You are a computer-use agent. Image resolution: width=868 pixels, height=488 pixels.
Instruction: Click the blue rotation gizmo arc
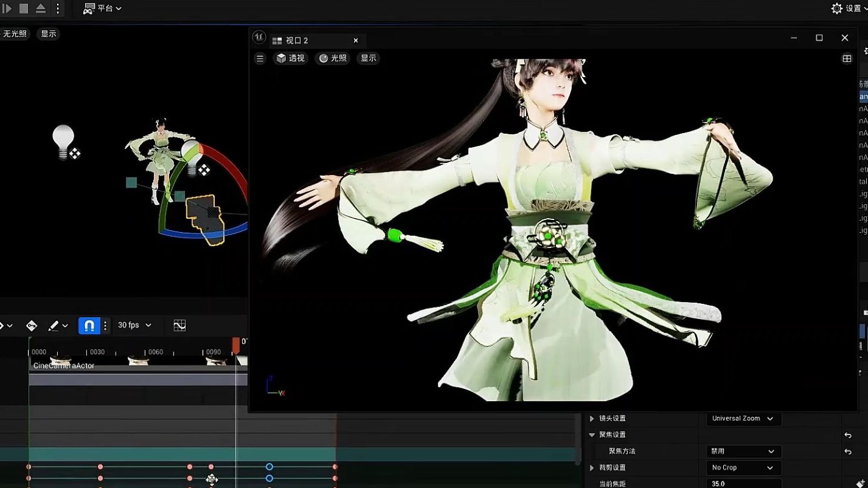(201, 234)
